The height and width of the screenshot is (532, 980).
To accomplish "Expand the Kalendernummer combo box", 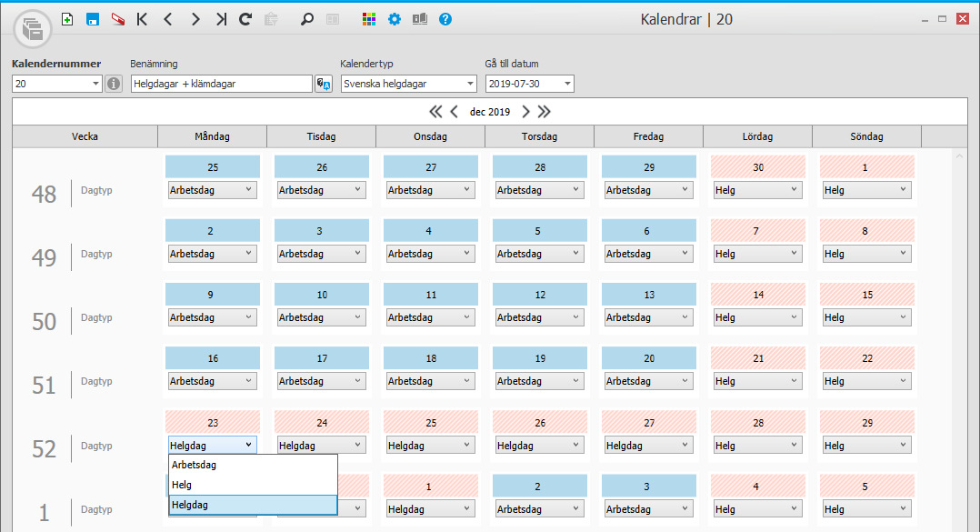I will (96, 84).
